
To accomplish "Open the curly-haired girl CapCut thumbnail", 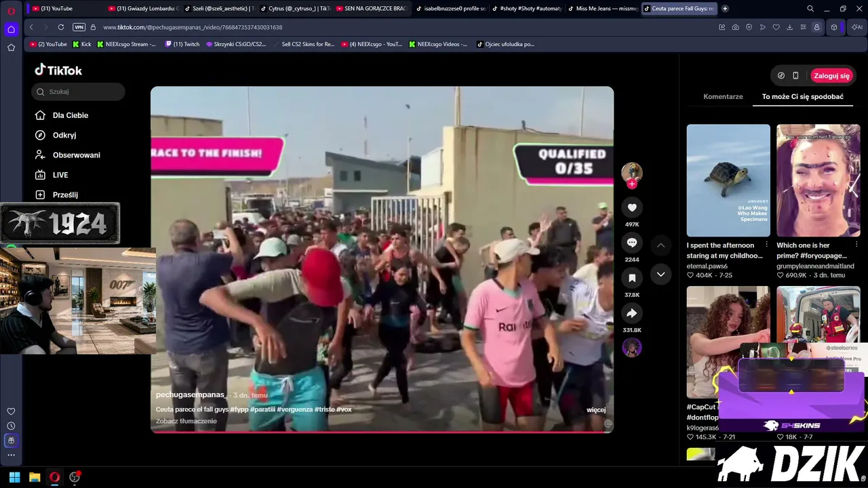I will [x=728, y=342].
